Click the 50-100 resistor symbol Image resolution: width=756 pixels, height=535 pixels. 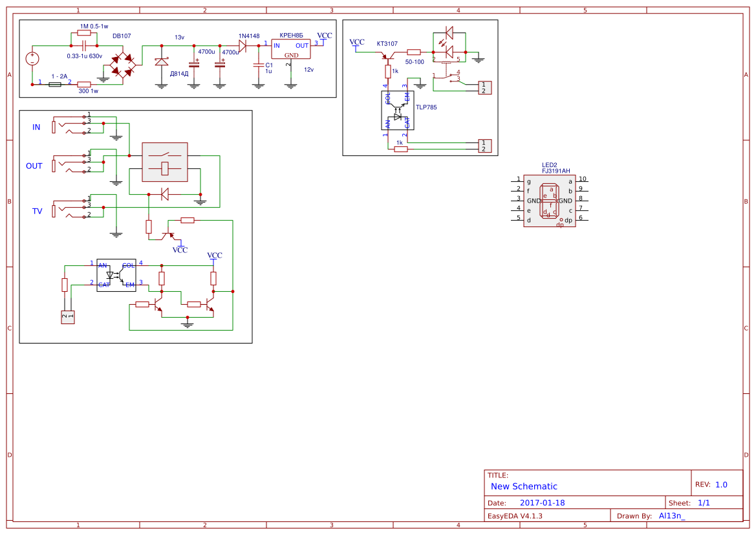[x=414, y=52]
